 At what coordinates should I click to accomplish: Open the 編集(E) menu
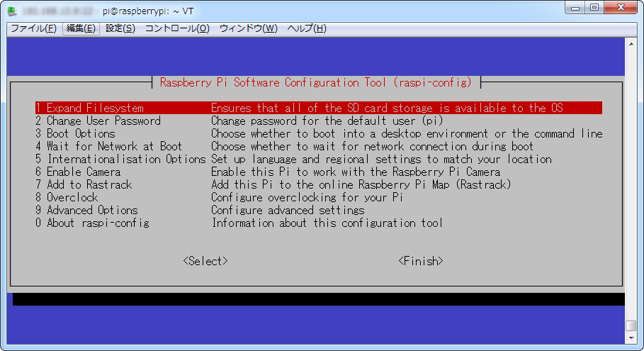81,28
